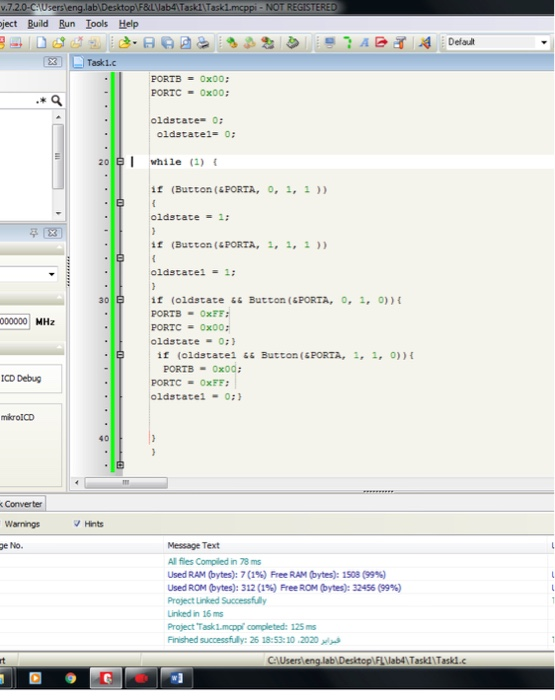This screenshot has width=555, height=700.
Task: Click the green question mark toolbar icon
Action: coord(347,42)
